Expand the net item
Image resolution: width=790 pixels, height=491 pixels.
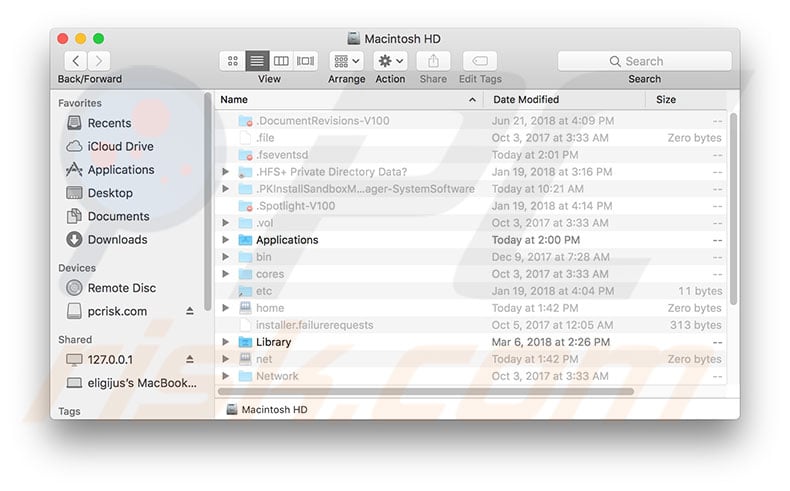(x=226, y=359)
